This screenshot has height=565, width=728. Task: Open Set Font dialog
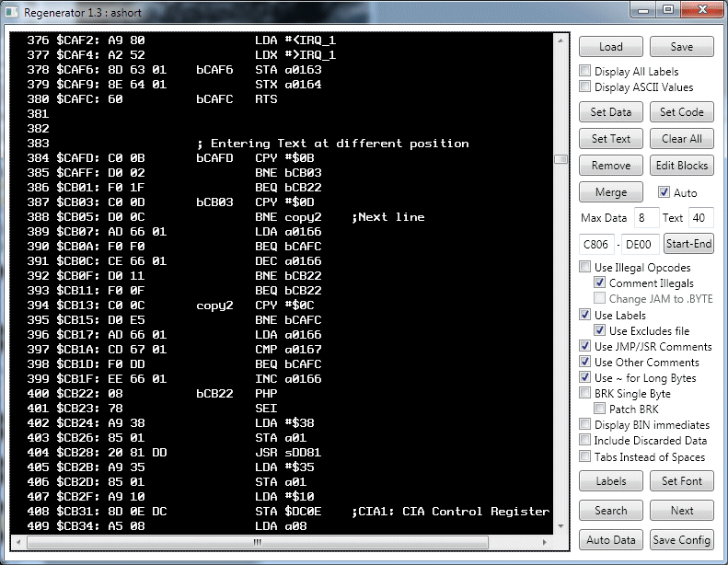[x=682, y=481]
